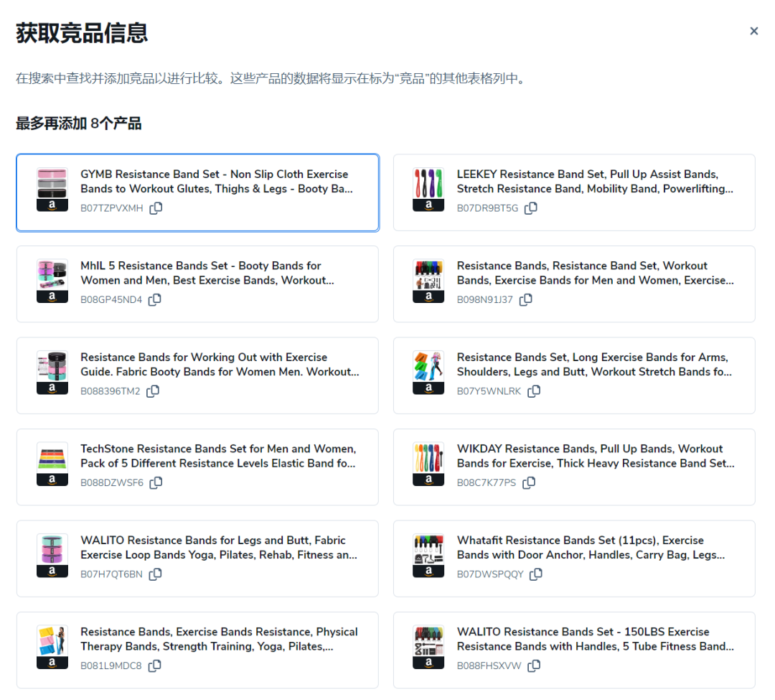
Task: Click ASIN text B098N91J37
Action: pyautogui.click(x=485, y=300)
